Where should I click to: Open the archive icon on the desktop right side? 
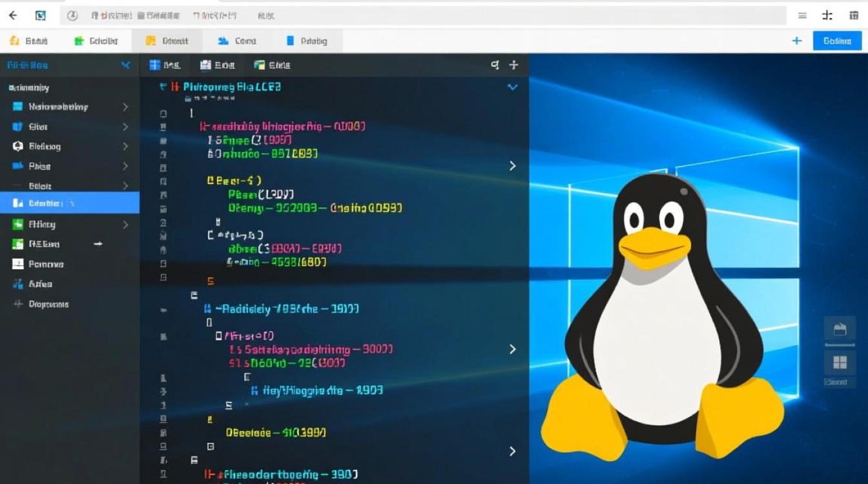point(840,328)
